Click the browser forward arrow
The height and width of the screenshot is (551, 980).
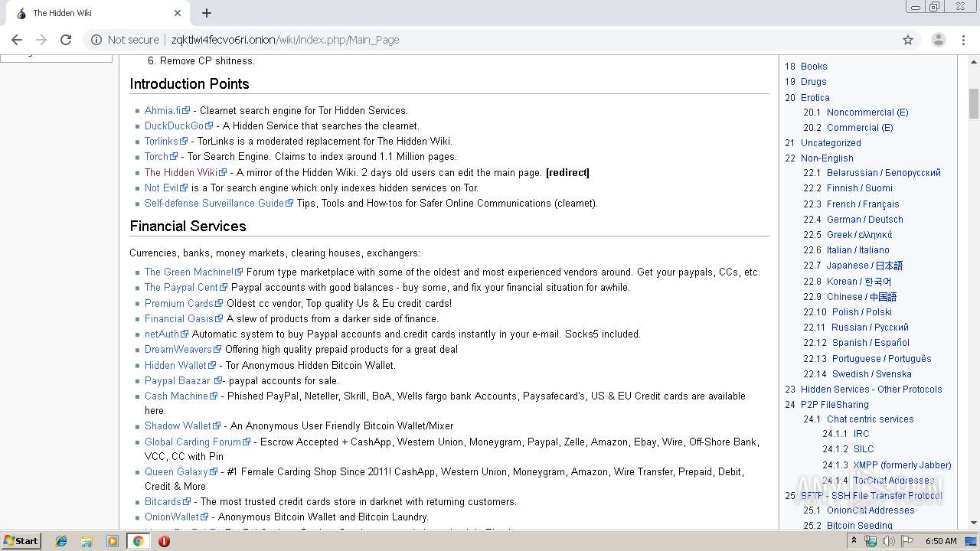[x=41, y=40]
